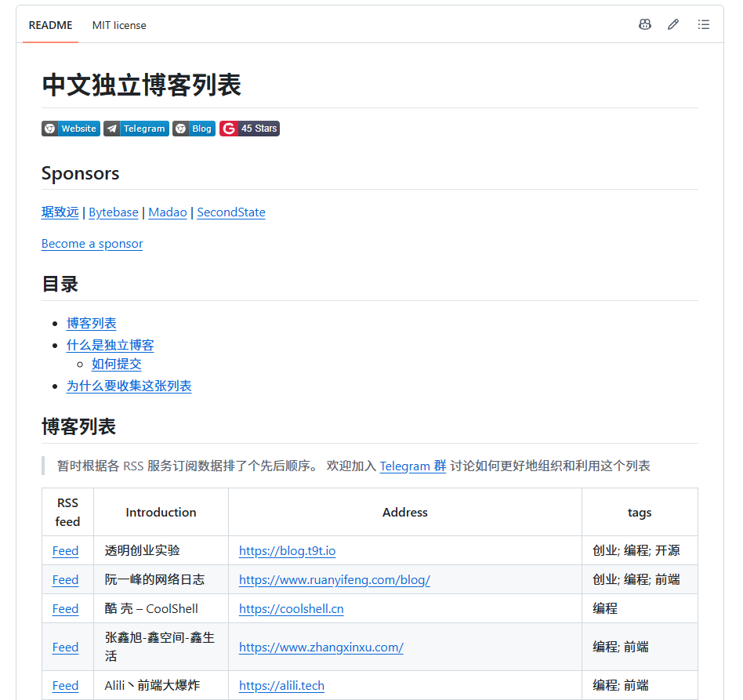This screenshot has height=700, width=743.
Task: Open the Madao sponsor link
Action: tap(167, 212)
